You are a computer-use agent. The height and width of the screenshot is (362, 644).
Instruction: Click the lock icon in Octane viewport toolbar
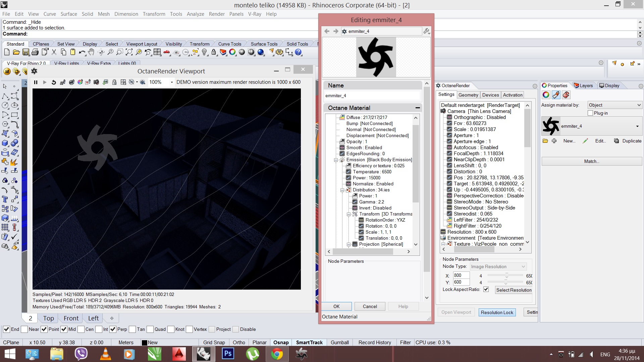(x=114, y=82)
